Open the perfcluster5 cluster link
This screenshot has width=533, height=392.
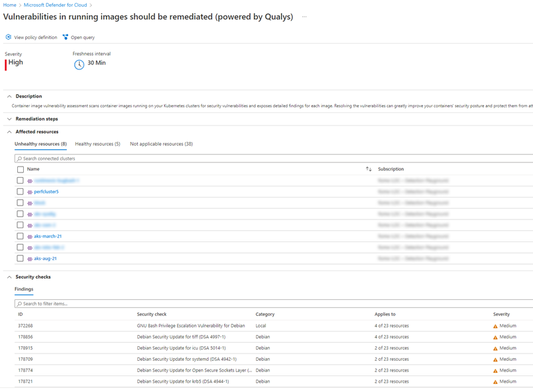[x=46, y=192]
